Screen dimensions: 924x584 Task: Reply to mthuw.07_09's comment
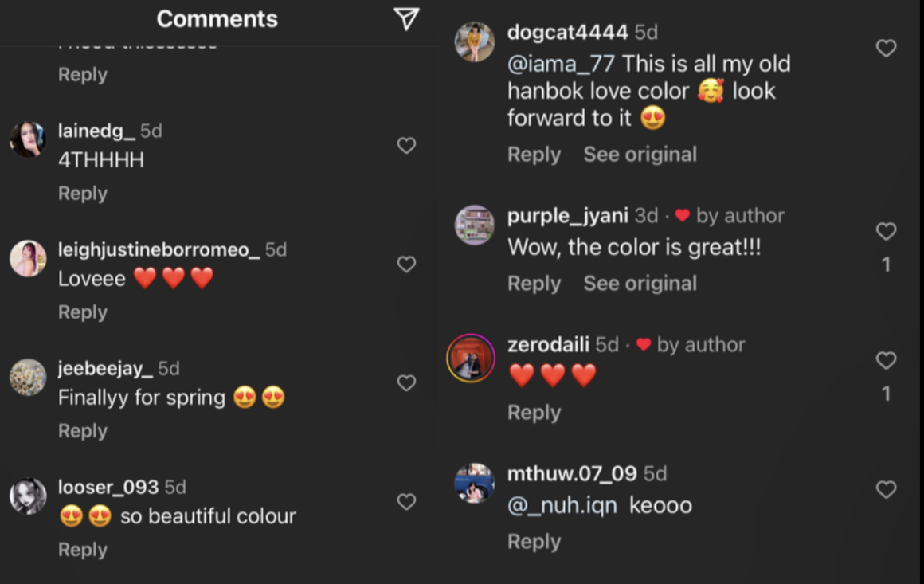click(534, 542)
